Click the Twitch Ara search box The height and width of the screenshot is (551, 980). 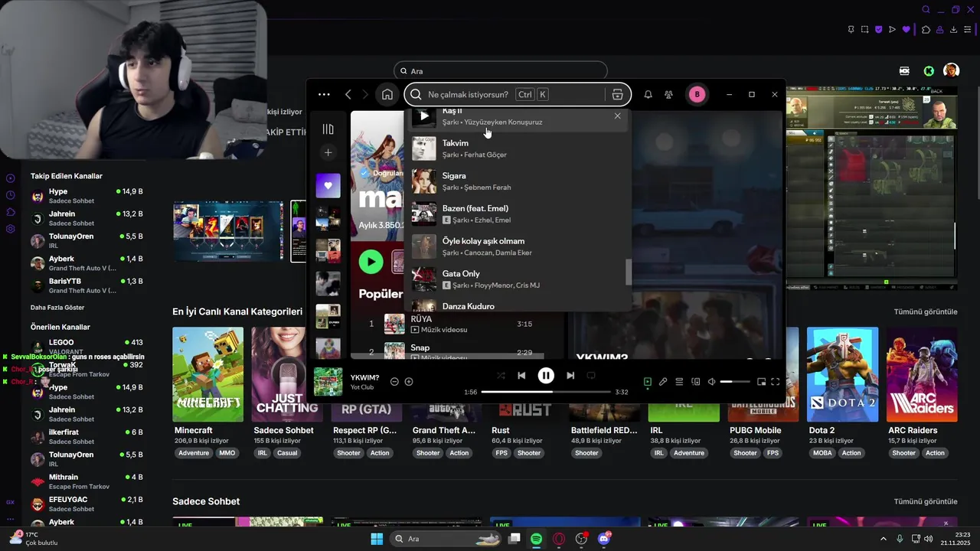501,71
